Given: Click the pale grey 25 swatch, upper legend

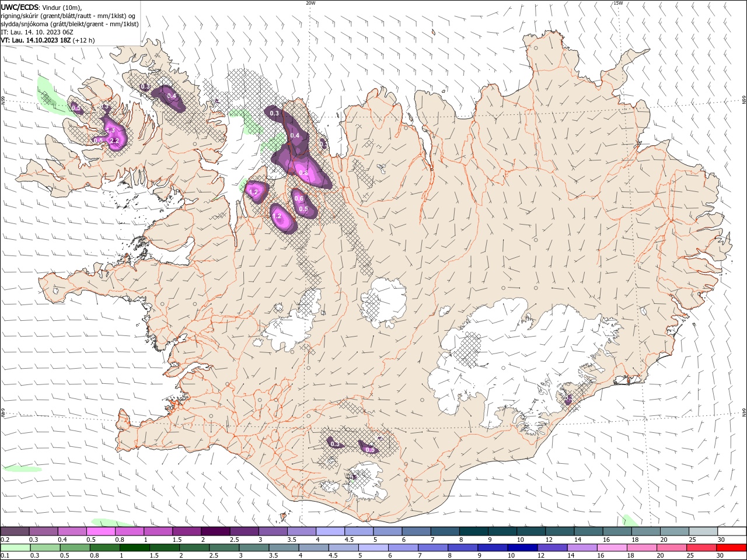Looking at the screenshot, I should (703, 531).
